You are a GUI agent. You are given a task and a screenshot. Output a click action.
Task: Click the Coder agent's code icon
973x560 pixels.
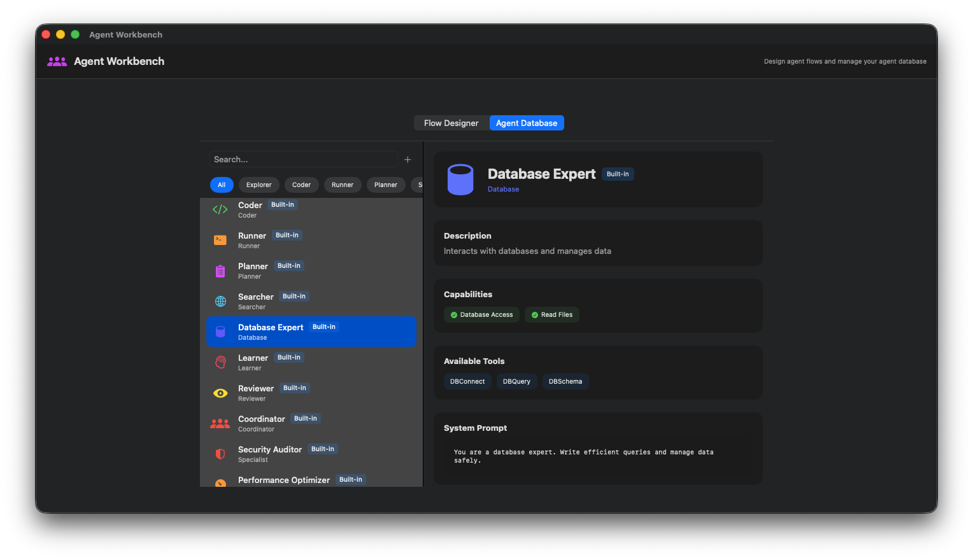coord(220,209)
